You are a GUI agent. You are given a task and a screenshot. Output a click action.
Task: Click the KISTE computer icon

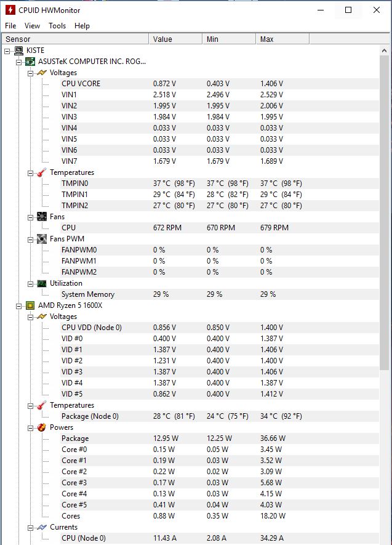click(x=18, y=50)
